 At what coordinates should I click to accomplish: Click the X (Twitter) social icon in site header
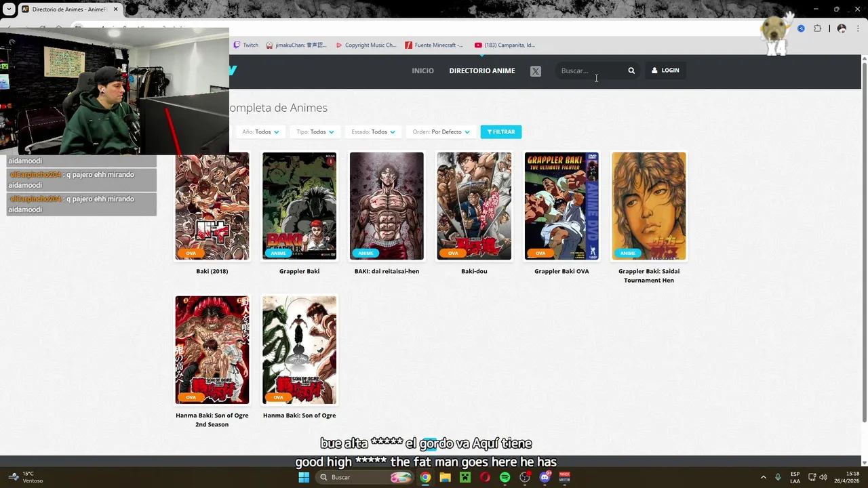point(536,71)
